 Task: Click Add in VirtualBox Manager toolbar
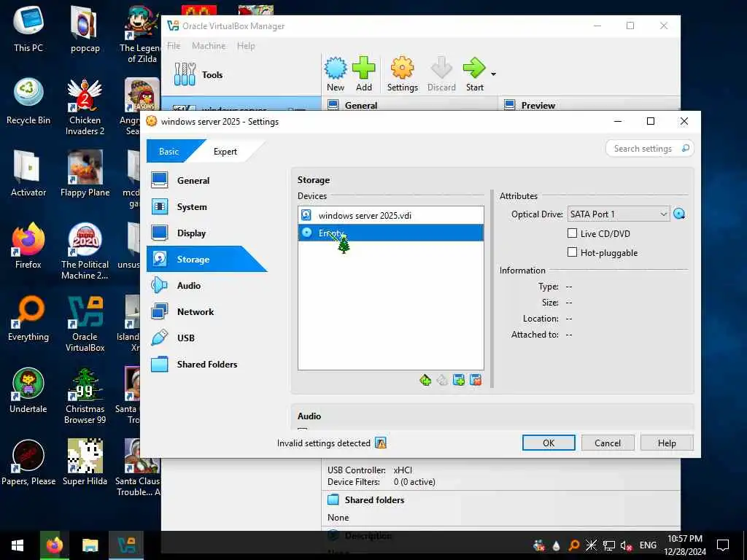pyautogui.click(x=363, y=74)
